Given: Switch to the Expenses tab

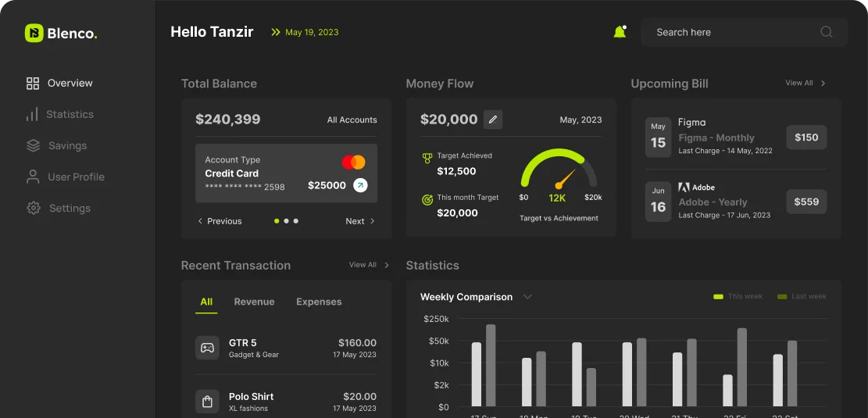Looking at the screenshot, I should [319, 302].
